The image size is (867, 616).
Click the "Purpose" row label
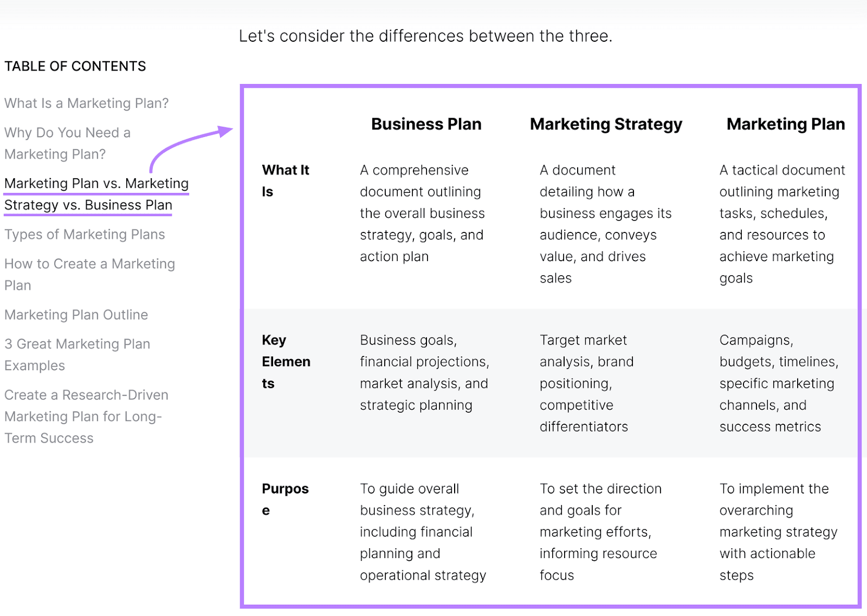pos(285,498)
